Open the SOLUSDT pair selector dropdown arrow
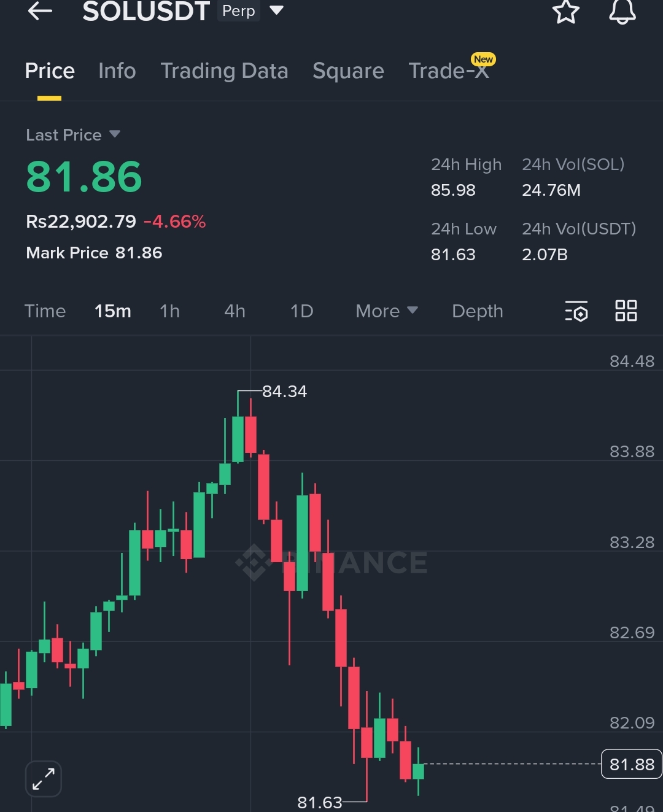The width and height of the screenshot is (663, 812). coord(277,10)
